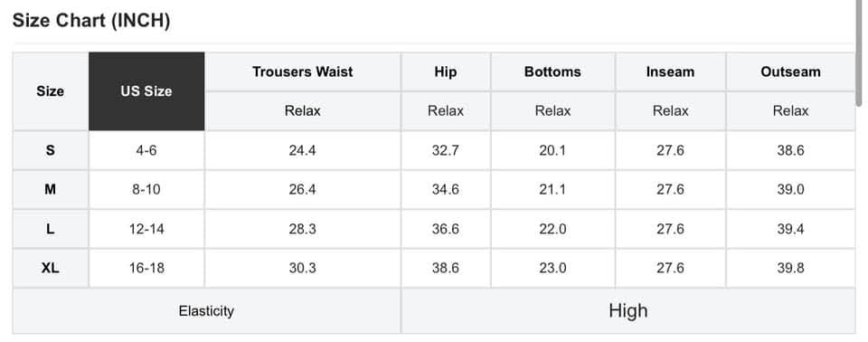Select the L size row label
Screen dimensions: 868x342
click(x=51, y=229)
